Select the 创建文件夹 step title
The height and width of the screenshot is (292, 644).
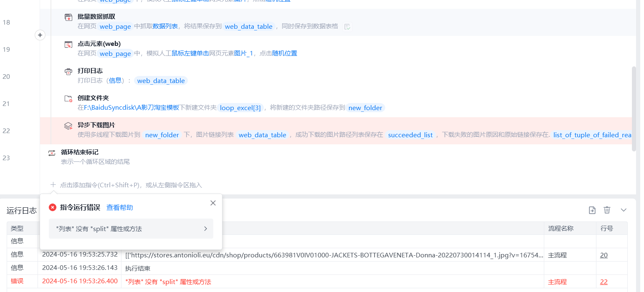pos(93,98)
